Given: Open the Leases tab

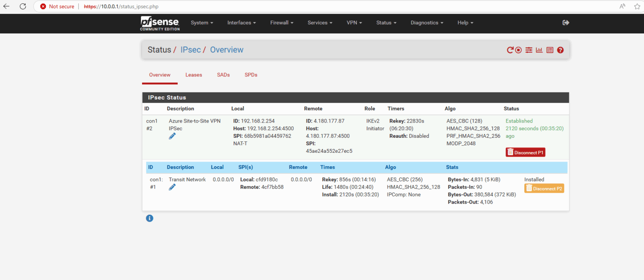Looking at the screenshot, I should tap(194, 75).
